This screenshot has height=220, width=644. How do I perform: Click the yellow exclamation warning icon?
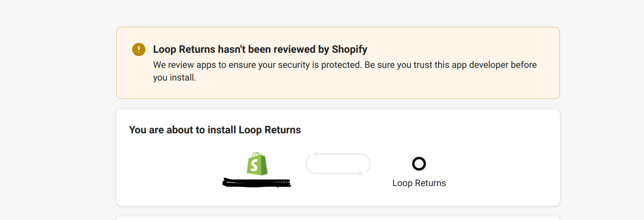(139, 49)
